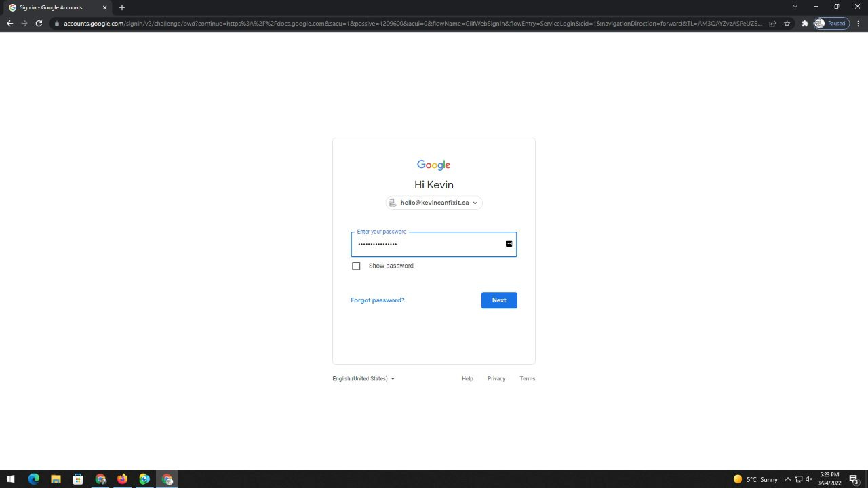View site info via the lock icon

[x=57, y=23]
